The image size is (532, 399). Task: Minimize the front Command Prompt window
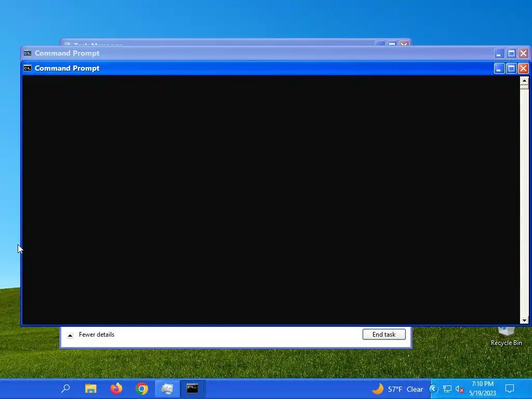tap(499, 69)
